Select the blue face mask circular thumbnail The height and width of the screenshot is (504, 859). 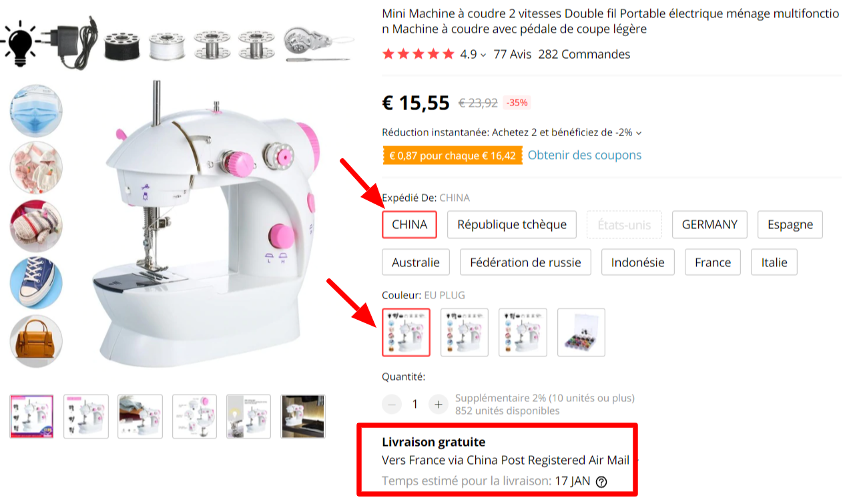(36, 110)
